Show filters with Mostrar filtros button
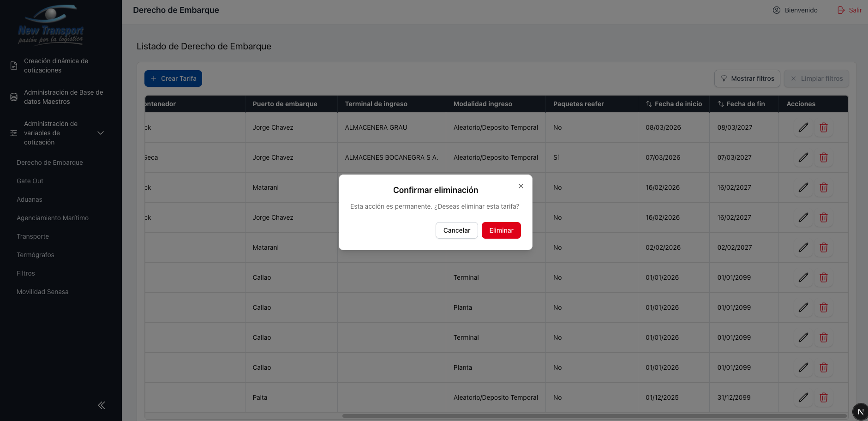868x421 pixels. 747,78
